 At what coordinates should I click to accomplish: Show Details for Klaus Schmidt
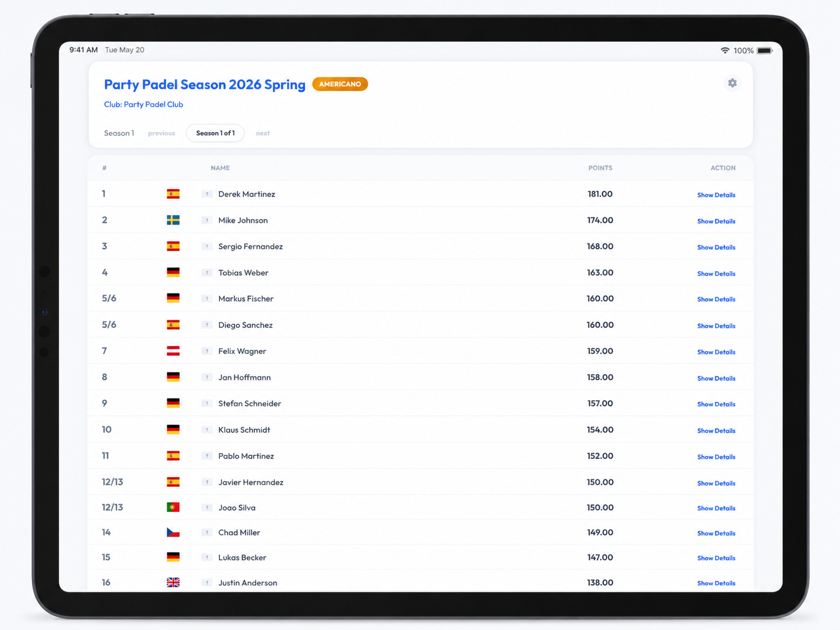point(716,431)
